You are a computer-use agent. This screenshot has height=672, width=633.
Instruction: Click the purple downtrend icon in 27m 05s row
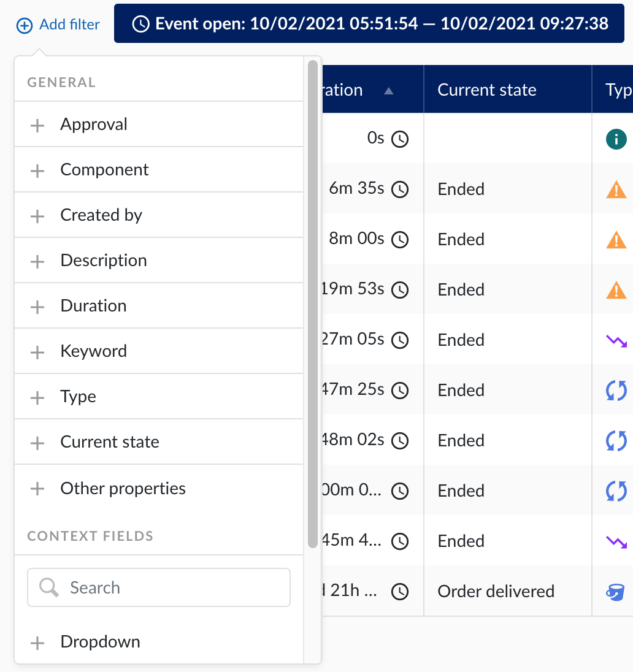pos(616,340)
